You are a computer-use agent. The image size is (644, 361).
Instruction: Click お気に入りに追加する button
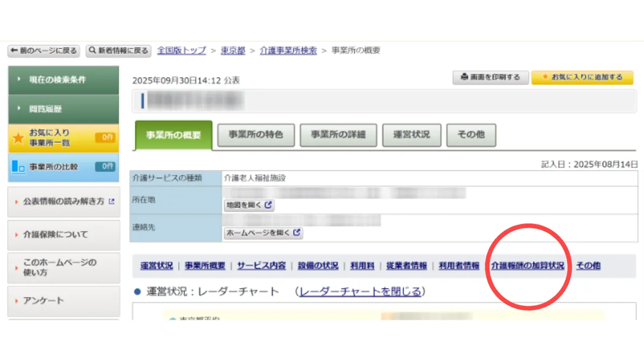tap(582, 77)
